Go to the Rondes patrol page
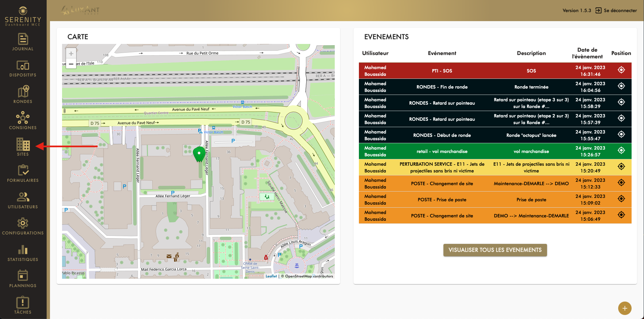The image size is (644, 319). (x=23, y=95)
